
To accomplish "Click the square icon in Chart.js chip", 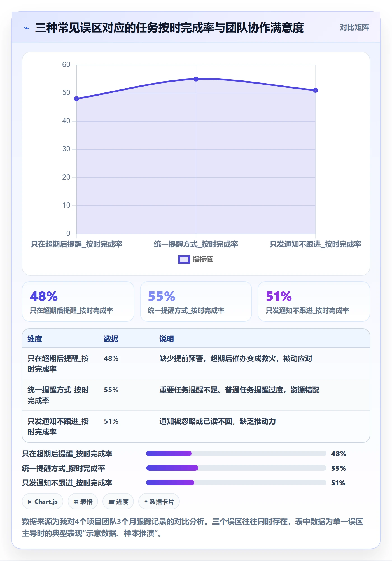I will pos(30,502).
